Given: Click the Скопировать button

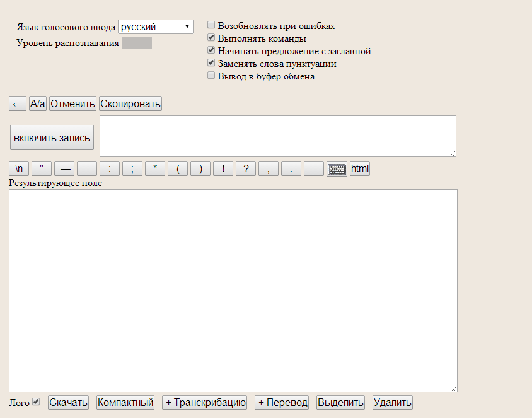Looking at the screenshot, I should tap(130, 104).
